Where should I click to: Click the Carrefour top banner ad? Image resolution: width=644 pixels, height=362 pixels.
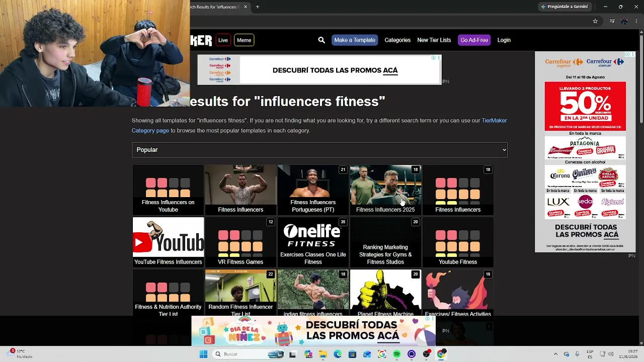(x=319, y=70)
